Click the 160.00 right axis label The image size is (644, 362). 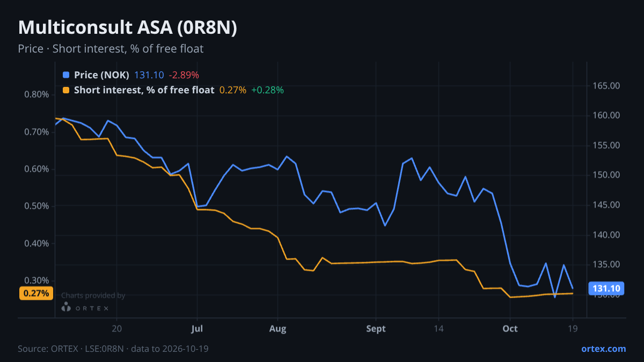click(x=606, y=116)
